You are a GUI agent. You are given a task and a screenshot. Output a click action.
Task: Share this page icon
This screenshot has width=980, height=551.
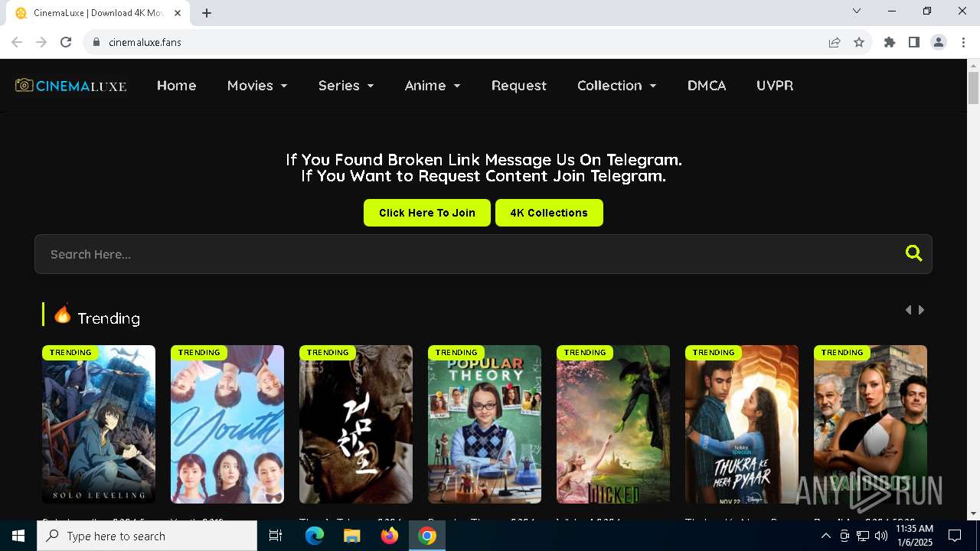pos(835,42)
